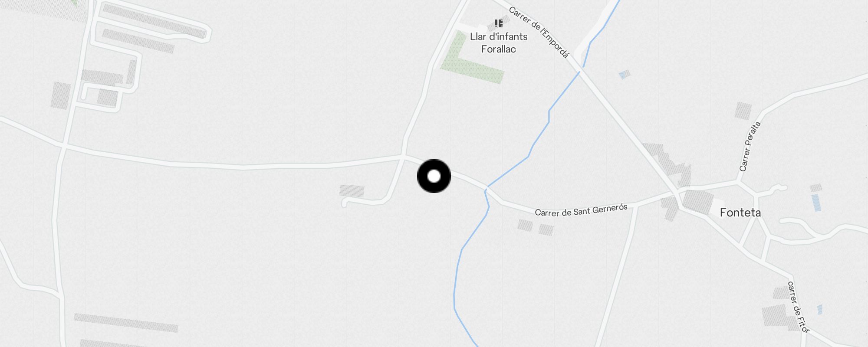The image size is (868, 347).
Task: Click the road junction just northwest of the marker
Action: coord(403,156)
